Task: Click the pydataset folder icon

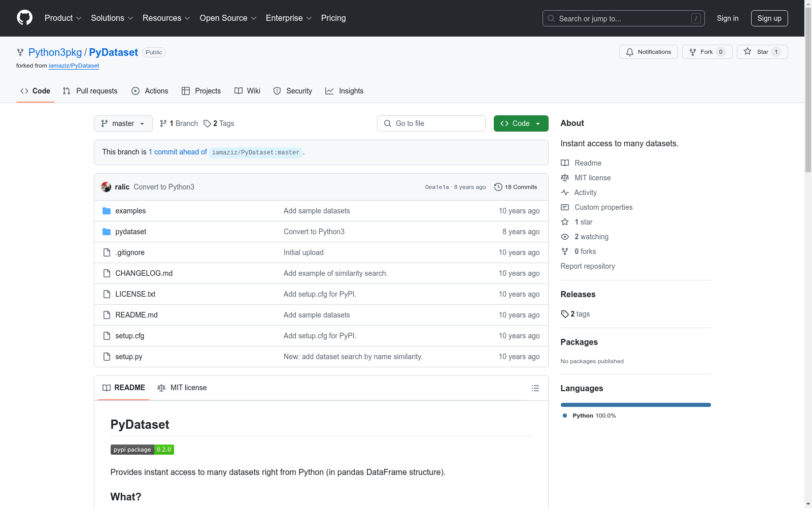Action: click(107, 232)
